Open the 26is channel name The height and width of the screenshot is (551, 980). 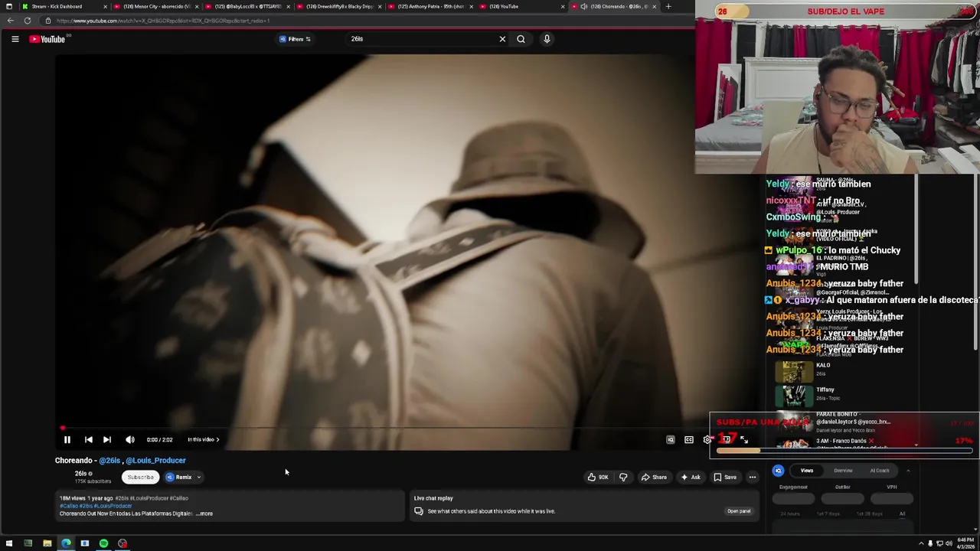click(x=80, y=474)
